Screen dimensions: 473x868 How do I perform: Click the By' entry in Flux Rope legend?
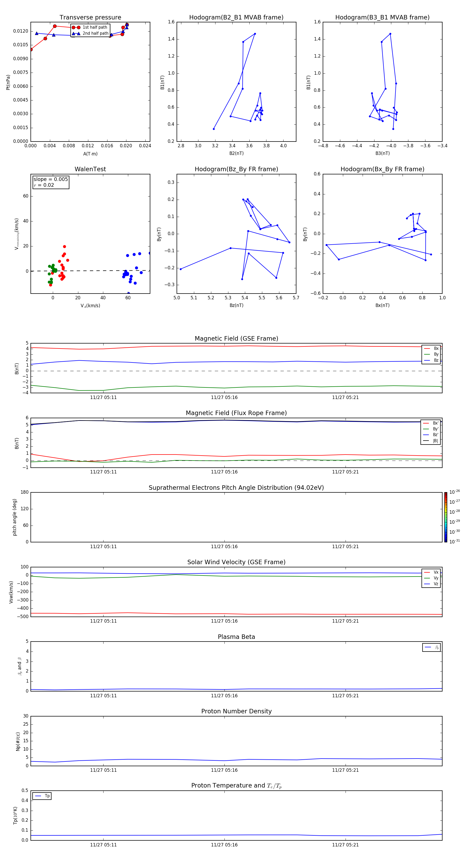pos(431,429)
